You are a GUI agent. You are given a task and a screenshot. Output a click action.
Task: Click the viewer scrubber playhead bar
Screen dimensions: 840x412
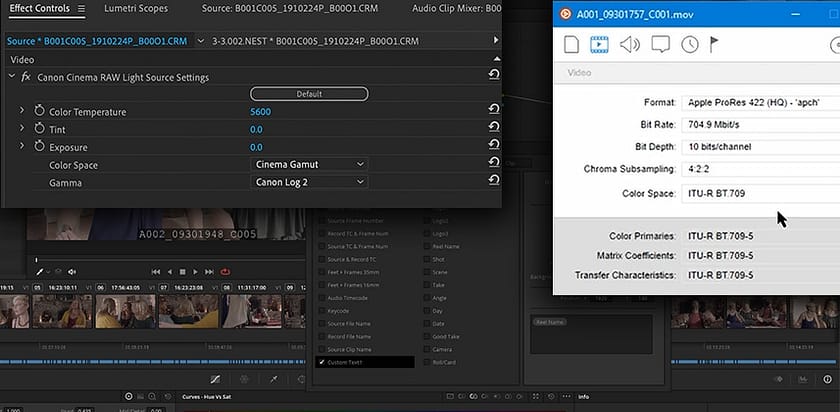[36, 260]
